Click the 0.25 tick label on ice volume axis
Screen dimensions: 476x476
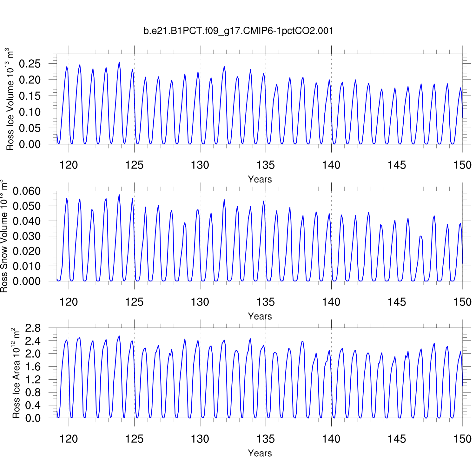tap(30, 64)
